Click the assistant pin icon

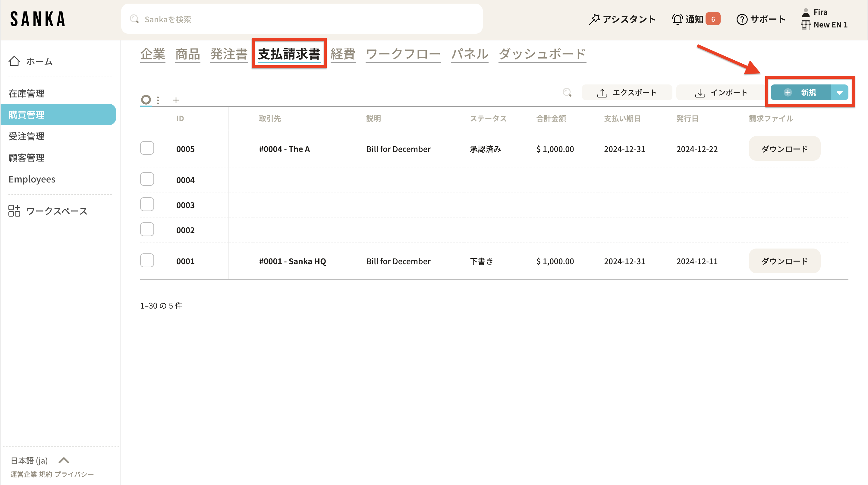click(594, 19)
